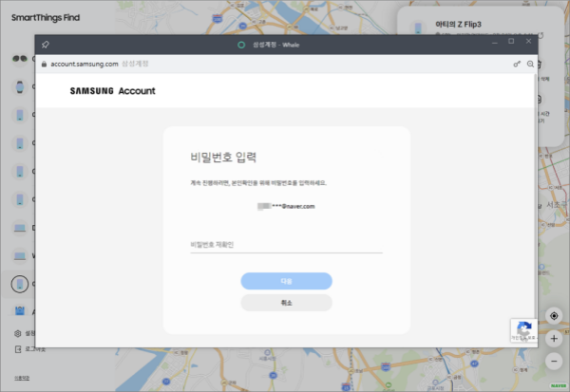
Task: Zoom in the map with plus button
Action: [x=554, y=339]
